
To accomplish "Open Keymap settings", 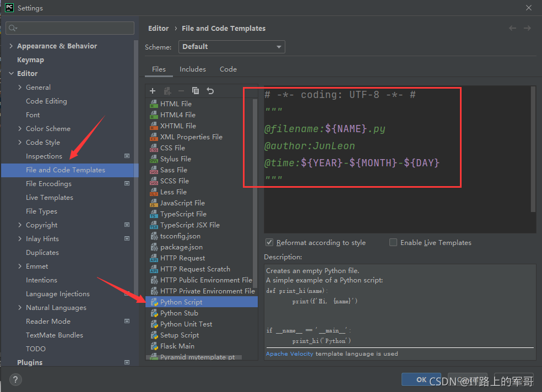I will (30, 60).
